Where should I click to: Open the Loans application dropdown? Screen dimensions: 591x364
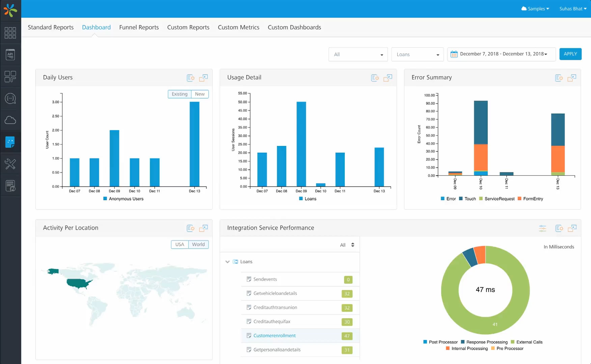(x=417, y=54)
